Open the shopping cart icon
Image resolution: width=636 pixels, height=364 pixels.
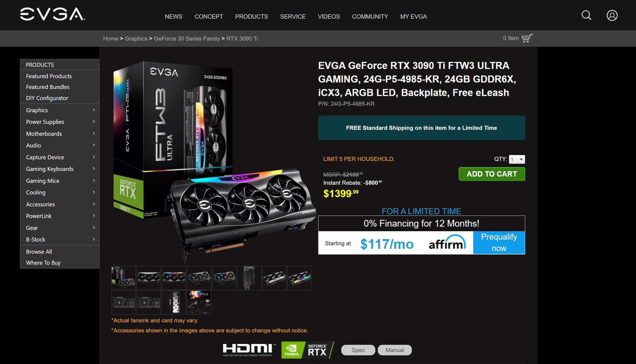click(x=527, y=38)
